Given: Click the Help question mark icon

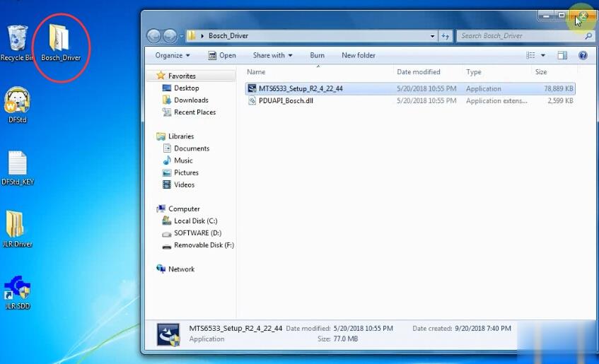Looking at the screenshot, I should [583, 55].
